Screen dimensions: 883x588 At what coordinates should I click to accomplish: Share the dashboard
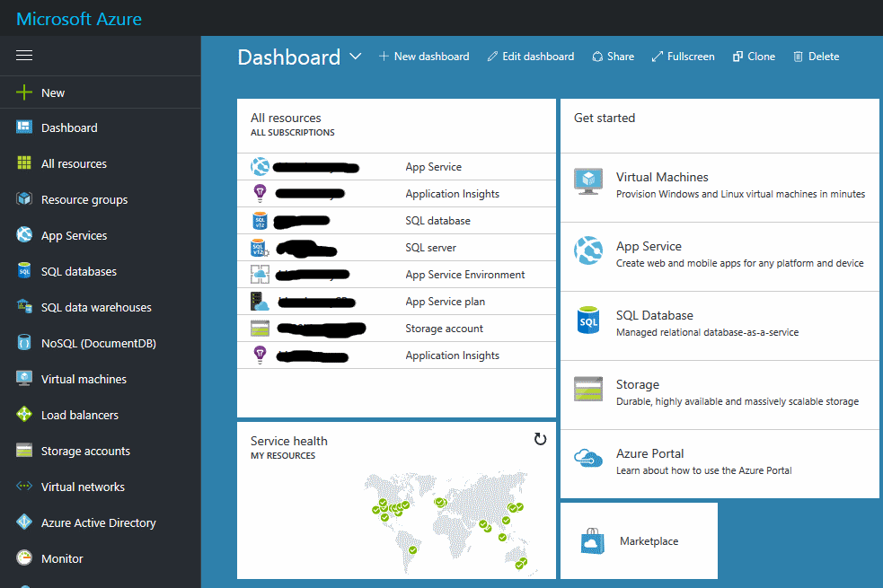tap(614, 57)
